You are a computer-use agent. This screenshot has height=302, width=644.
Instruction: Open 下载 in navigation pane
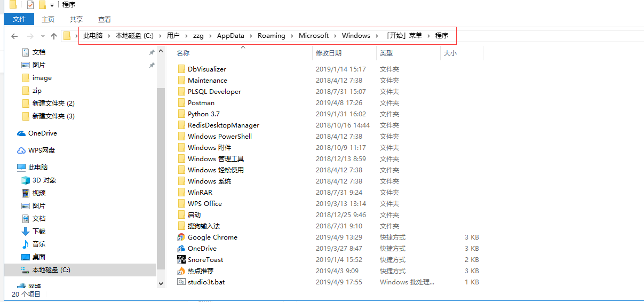pyautogui.click(x=39, y=232)
